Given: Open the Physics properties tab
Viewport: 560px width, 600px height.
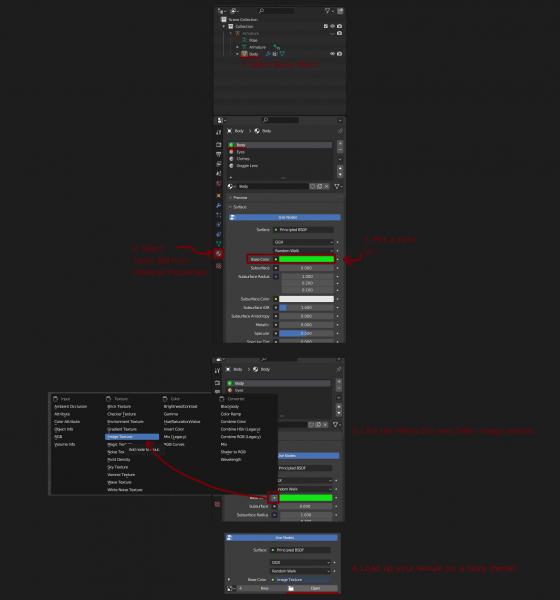Looking at the screenshot, I should (219, 225).
